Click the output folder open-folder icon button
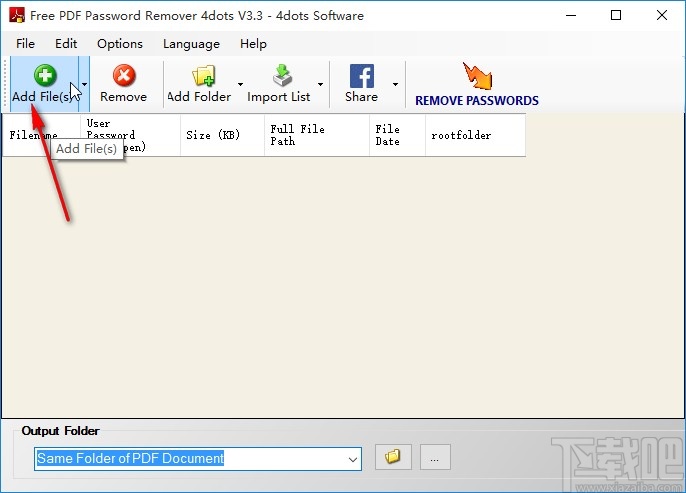Image resolution: width=686 pixels, height=493 pixels. [x=393, y=457]
